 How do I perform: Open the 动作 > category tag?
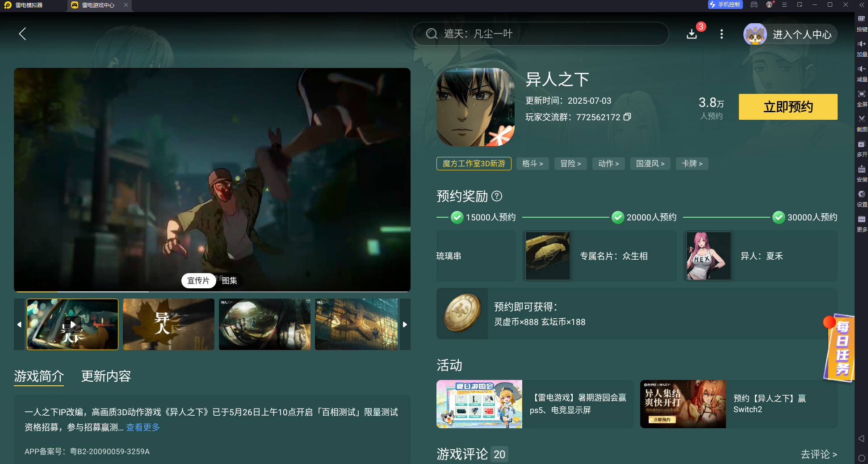608,164
